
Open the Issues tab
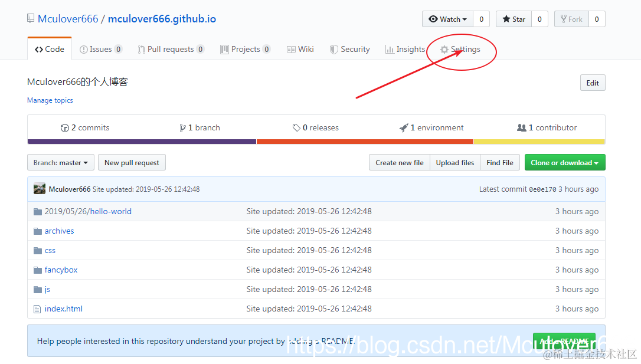coord(100,50)
